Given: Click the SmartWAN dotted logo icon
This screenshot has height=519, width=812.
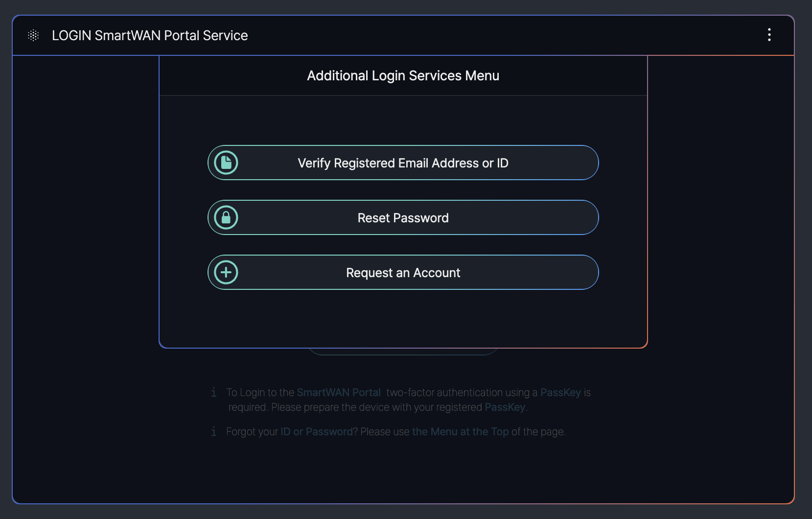Looking at the screenshot, I should click(x=33, y=35).
